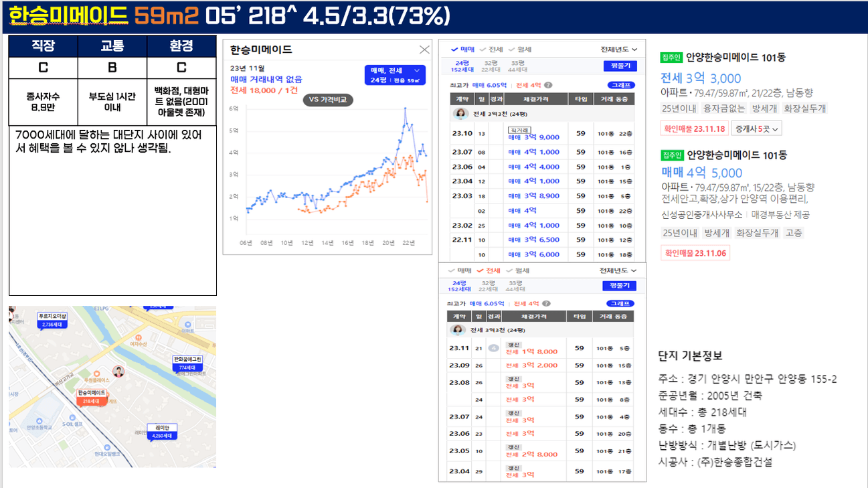Open 전체년도 dropdown in upper transaction list

click(619, 50)
